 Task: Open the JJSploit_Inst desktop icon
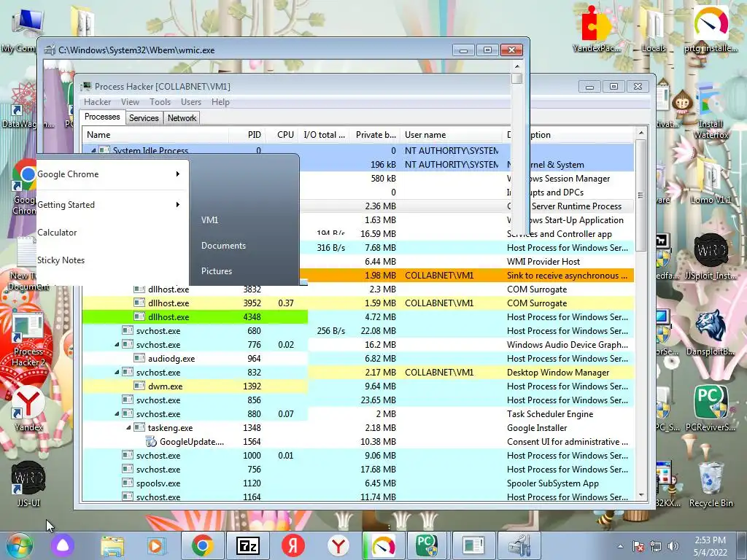[711, 257]
